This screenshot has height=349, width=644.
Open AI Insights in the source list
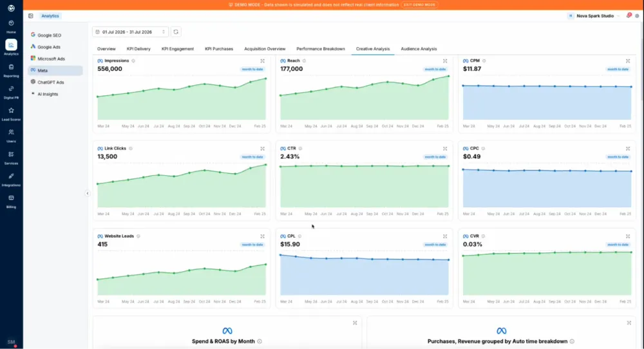55,94
